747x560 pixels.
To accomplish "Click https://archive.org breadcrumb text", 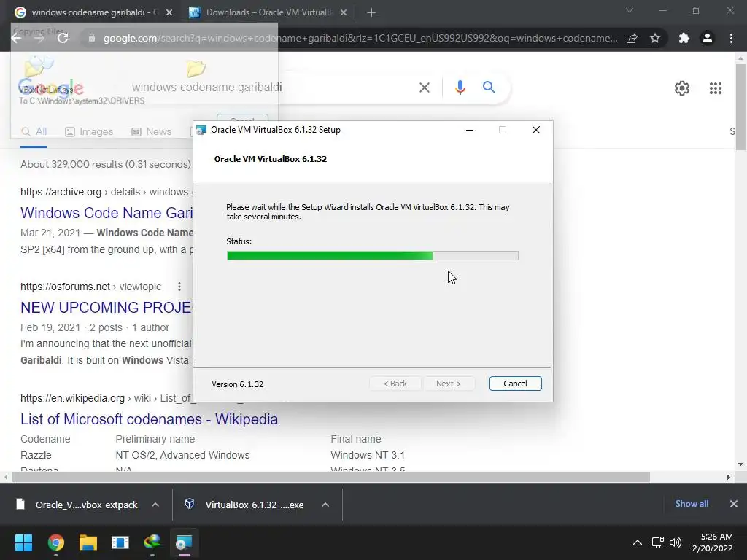I will point(61,192).
